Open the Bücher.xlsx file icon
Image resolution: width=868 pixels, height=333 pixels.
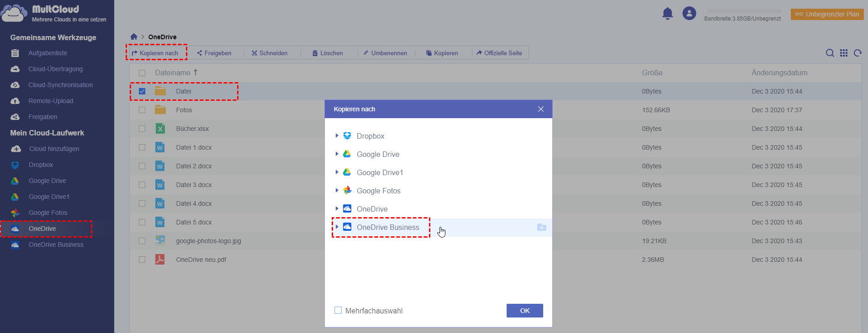160,129
